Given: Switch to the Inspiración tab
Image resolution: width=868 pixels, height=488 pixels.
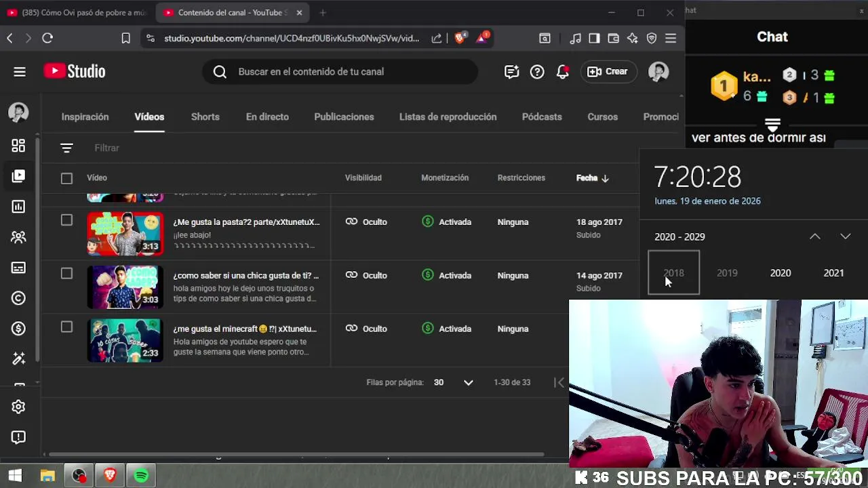Looking at the screenshot, I should (x=85, y=117).
